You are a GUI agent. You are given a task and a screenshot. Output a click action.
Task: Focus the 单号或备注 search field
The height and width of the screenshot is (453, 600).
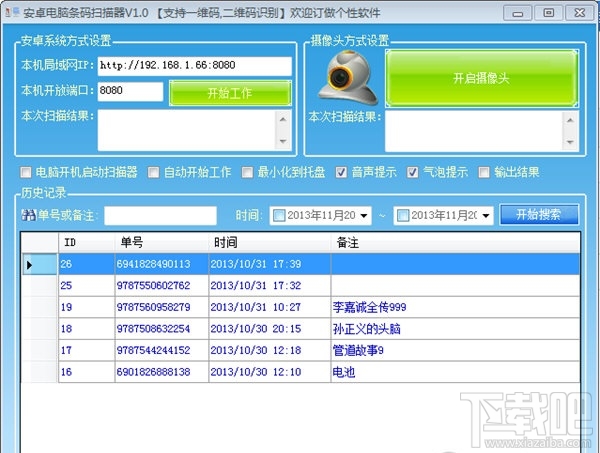click(x=160, y=215)
